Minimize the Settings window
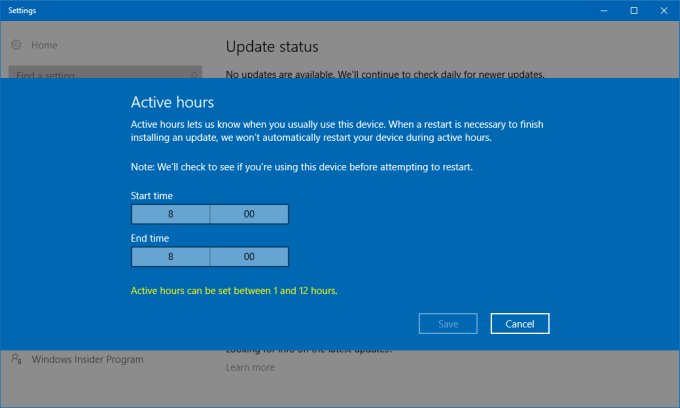Viewport: 680px width, 408px height. point(604,10)
